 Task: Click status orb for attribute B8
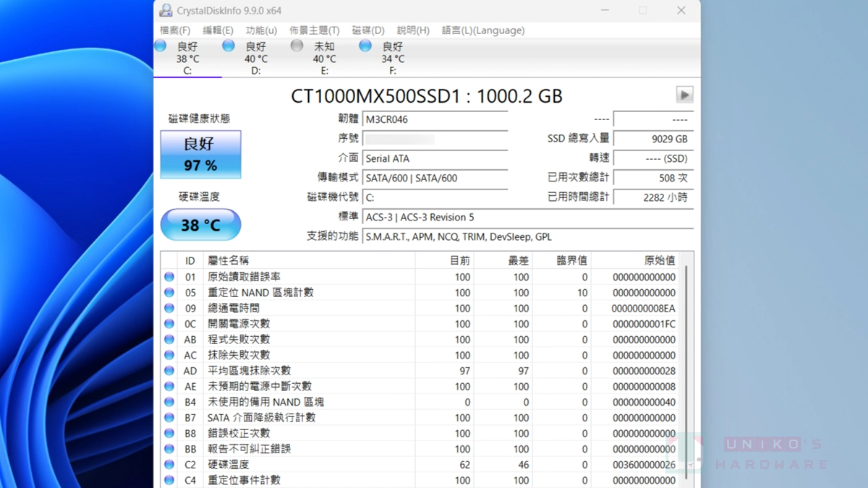pos(169,433)
